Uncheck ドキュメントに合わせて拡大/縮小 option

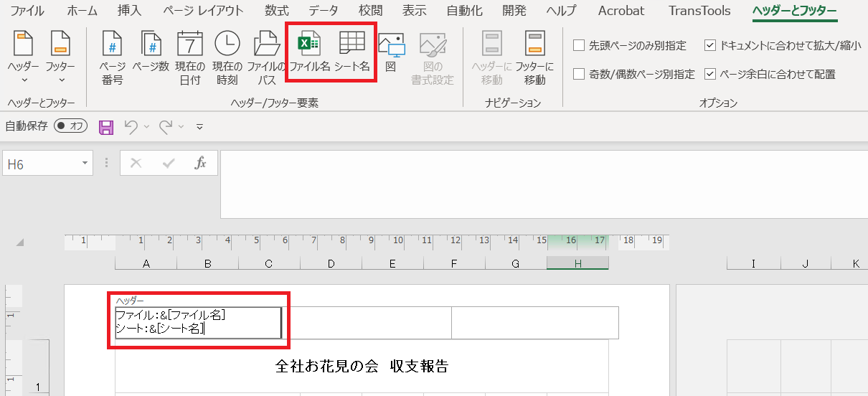click(710, 46)
